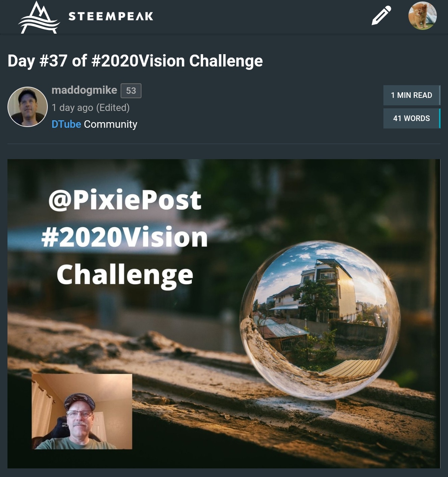Click the Community label next to DTube
This screenshot has height=477, width=448.
(x=111, y=124)
